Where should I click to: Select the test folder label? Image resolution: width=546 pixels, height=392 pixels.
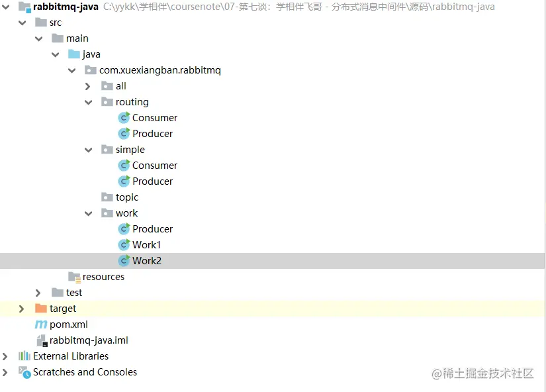pos(74,293)
